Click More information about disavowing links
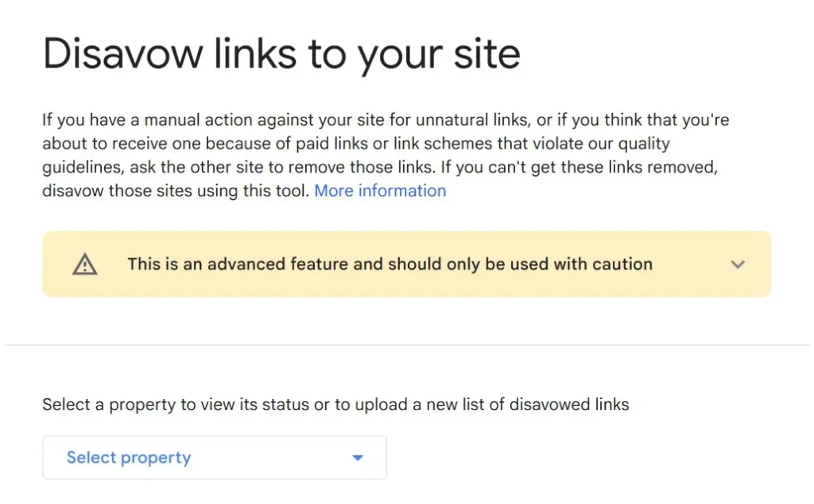Image resolution: width=814 pixels, height=504 pixels. pyautogui.click(x=380, y=191)
